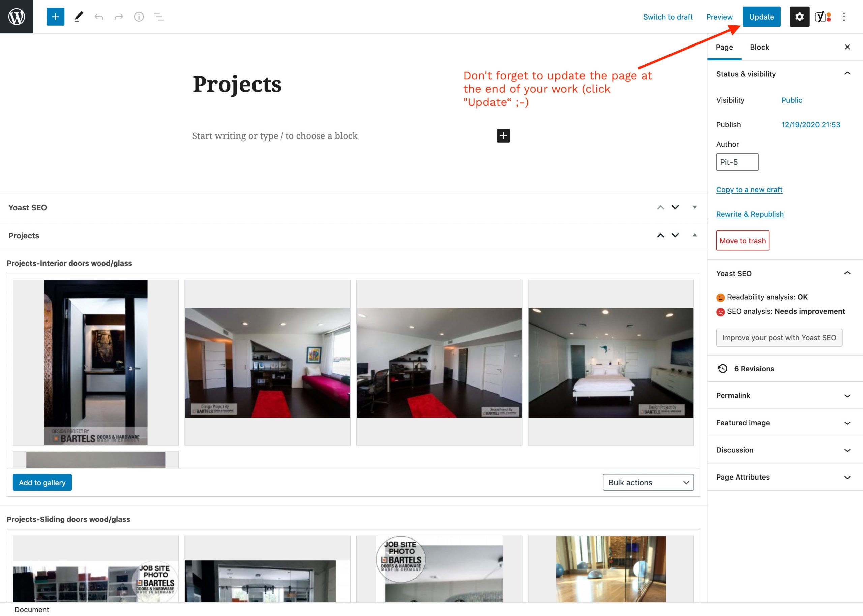Toggle the Projects meta box panel triangle
Image resolution: width=863 pixels, height=616 pixels.
694,235
